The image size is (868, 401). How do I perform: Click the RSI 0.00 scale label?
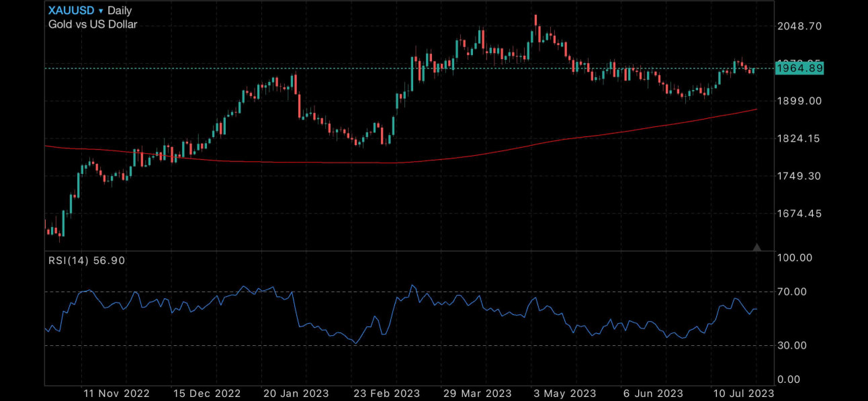tap(789, 380)
